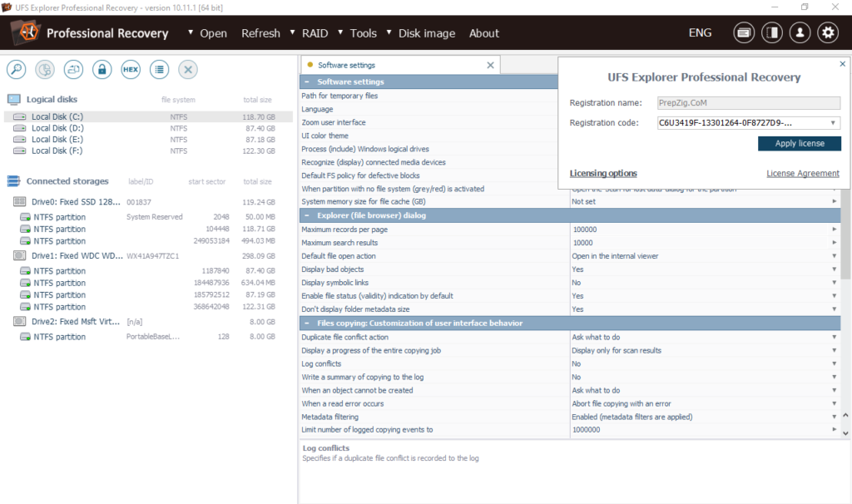The height and width of the screenshot is (504, 852).
Task: Click Refresh in the top menu
Action: coord(260,33)
